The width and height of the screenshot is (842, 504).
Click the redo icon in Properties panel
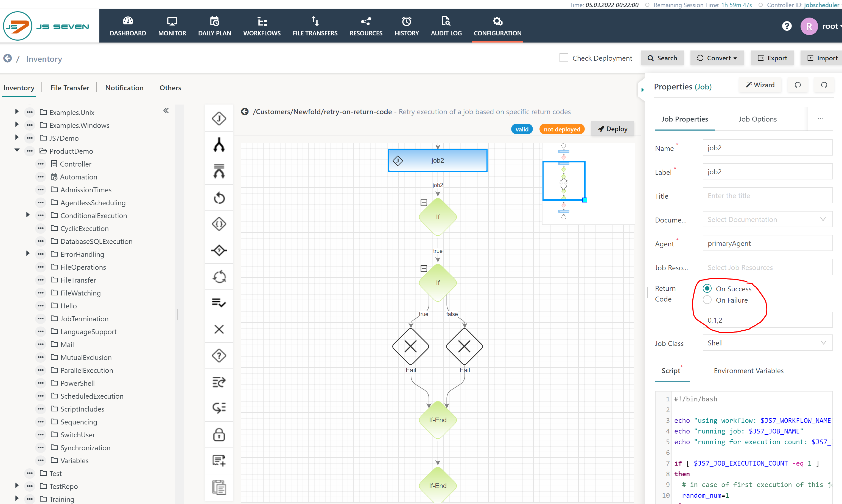[824, 85]
